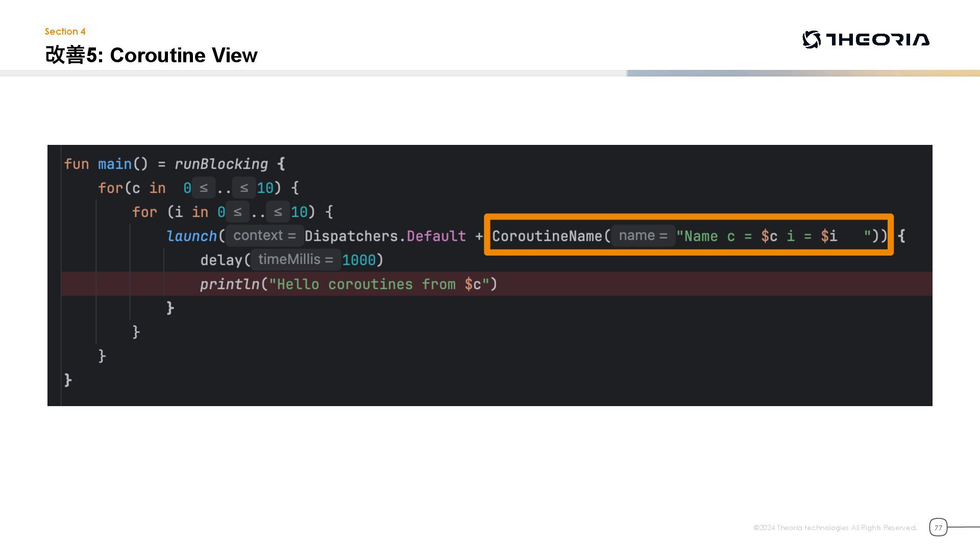This screenshot has width=980, height=551.
Task: Click the 'delay(' call in the code
Action: click(225, 260)
